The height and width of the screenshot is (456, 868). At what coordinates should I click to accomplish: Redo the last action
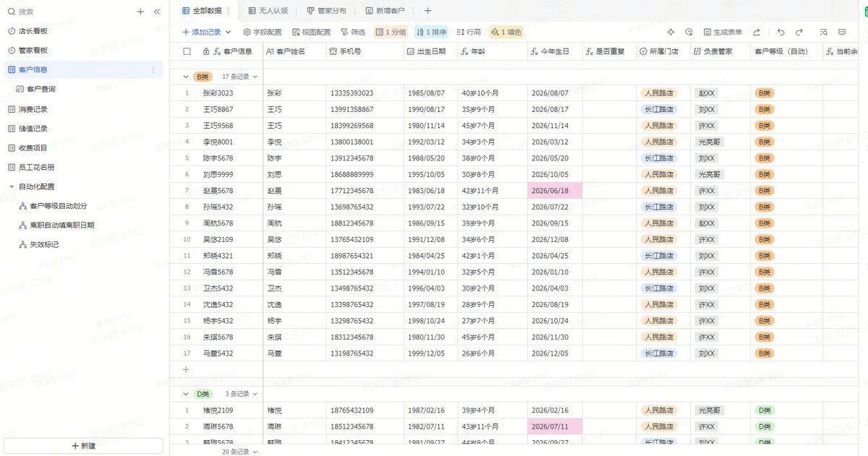point(799,32)
